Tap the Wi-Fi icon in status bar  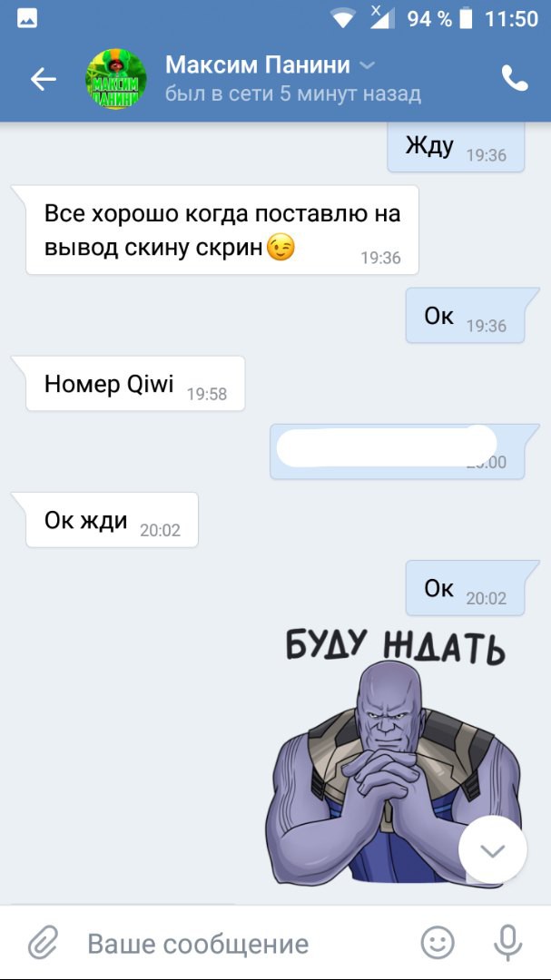point(343,19)
